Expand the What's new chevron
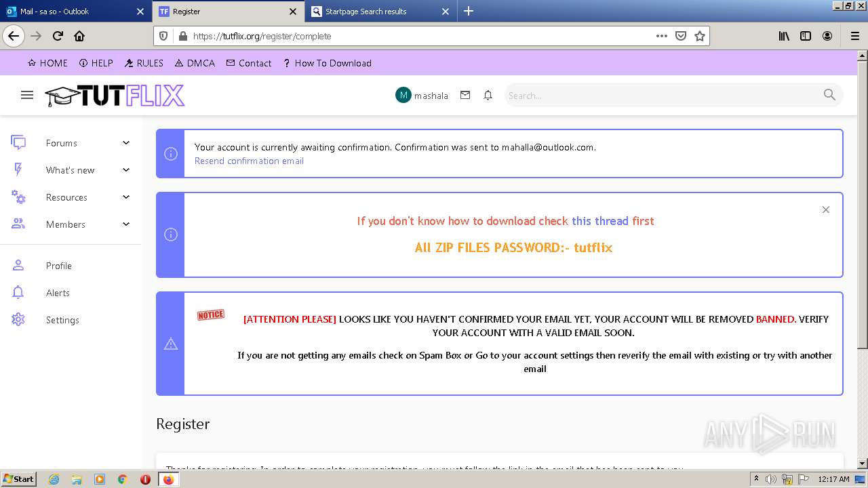The width and height of the screenshot is (868, 488). [x=126, y=169]
